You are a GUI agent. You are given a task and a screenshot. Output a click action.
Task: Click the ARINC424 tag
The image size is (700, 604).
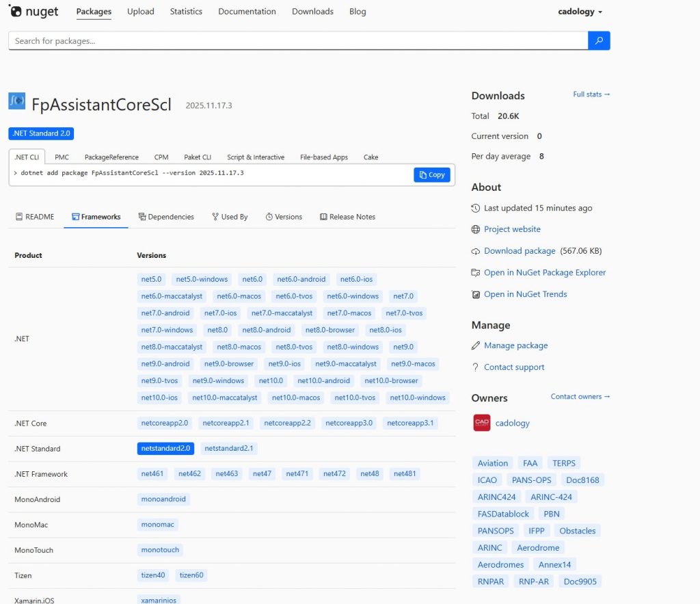497,497
